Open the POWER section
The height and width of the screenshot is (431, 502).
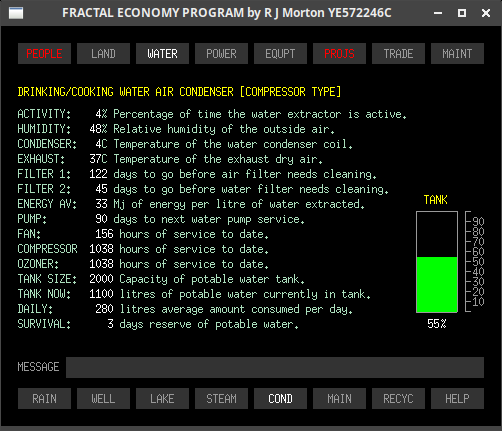pos(221,53)
